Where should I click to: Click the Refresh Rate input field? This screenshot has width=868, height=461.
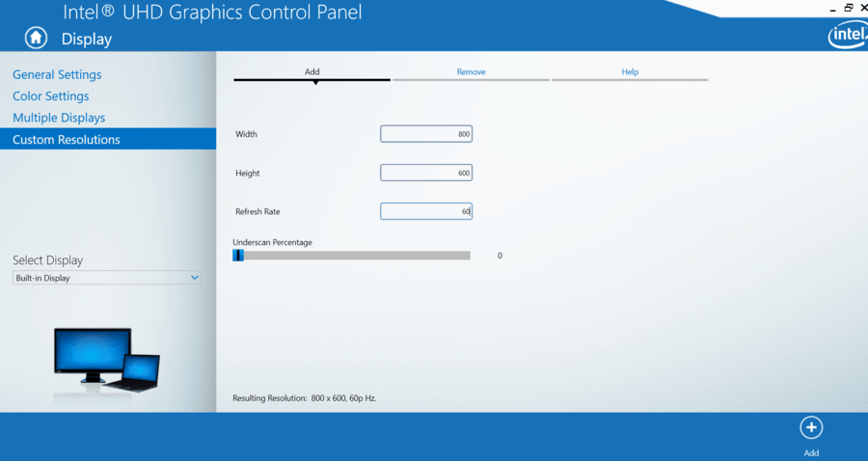[x=426, y=211]
